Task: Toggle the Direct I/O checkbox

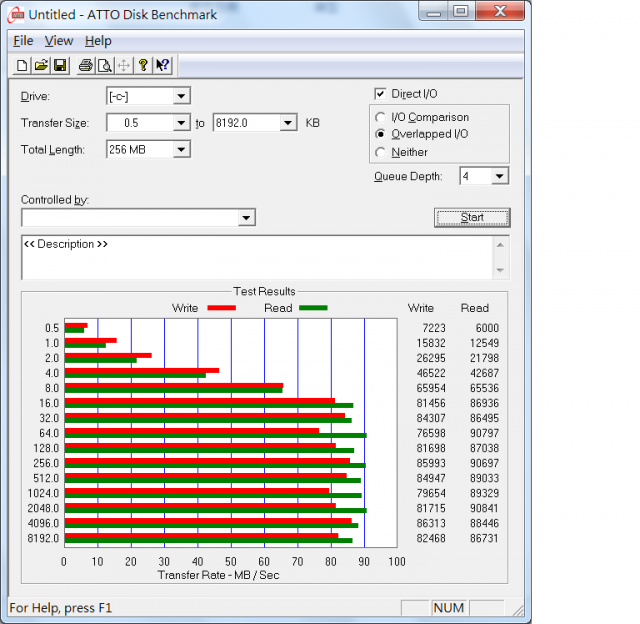Action: pyautogui.click(x=380, y=94)
